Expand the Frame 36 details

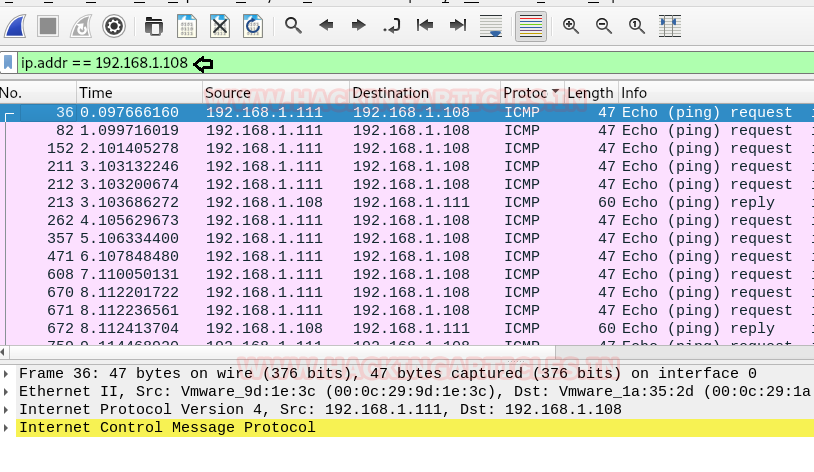[6, 373]
